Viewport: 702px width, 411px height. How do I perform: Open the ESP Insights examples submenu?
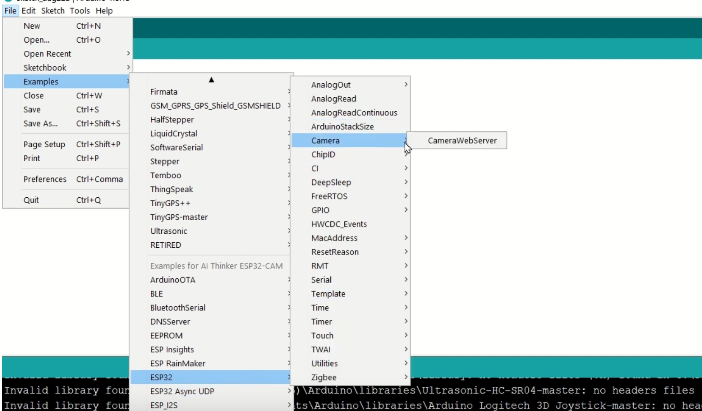(x=211, y=349)
